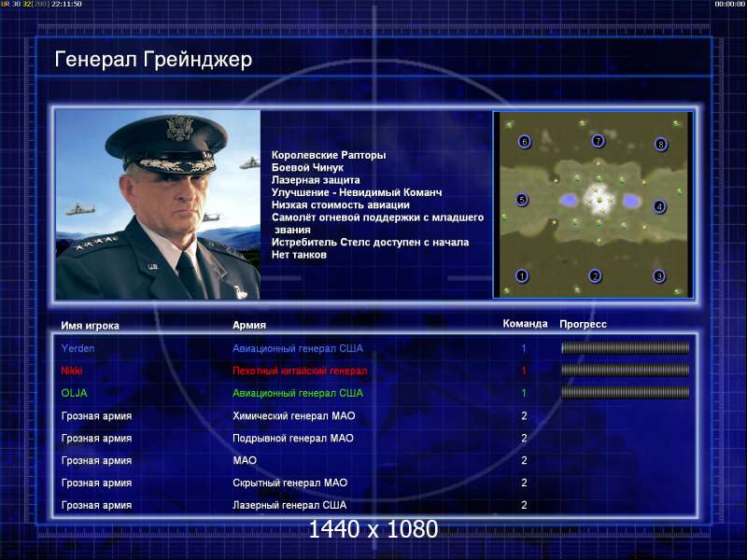Click team number 2 in Химический генерал row
Screen dimensions: 747x560
click(x=524, y=416)
